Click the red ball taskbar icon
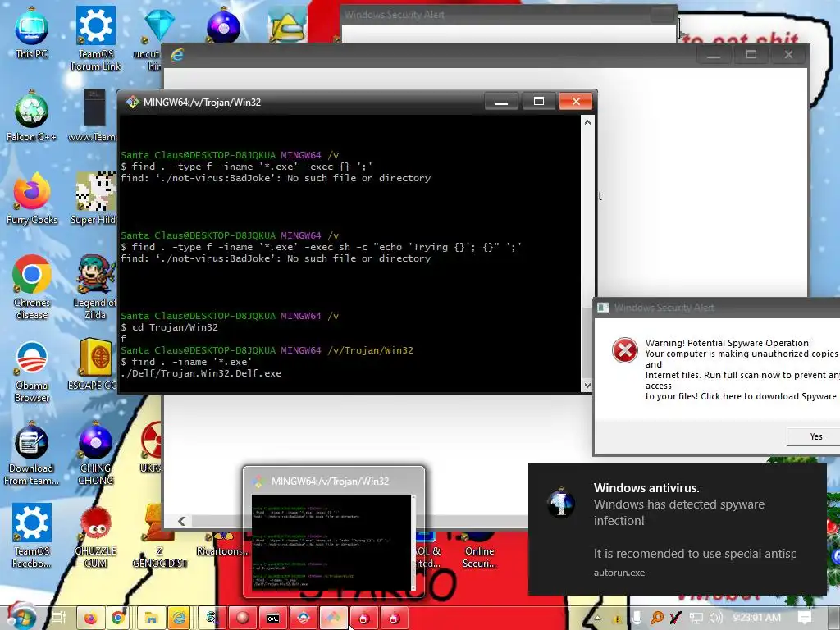 click(x=243, y=619)
